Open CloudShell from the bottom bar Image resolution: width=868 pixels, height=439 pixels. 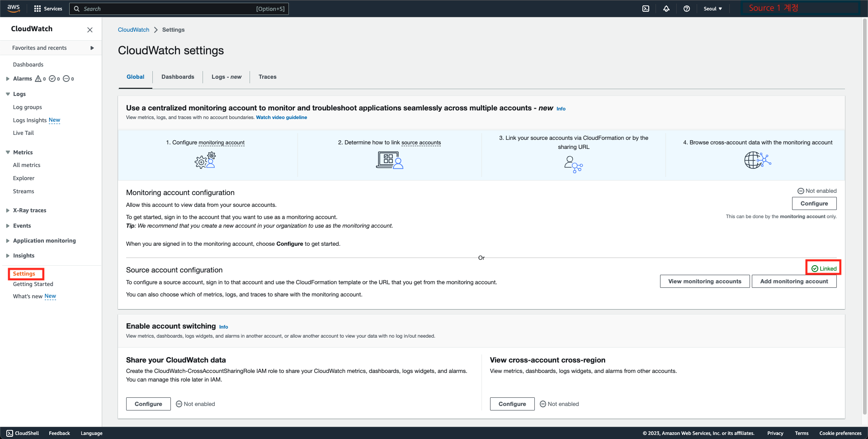point(22,433)
